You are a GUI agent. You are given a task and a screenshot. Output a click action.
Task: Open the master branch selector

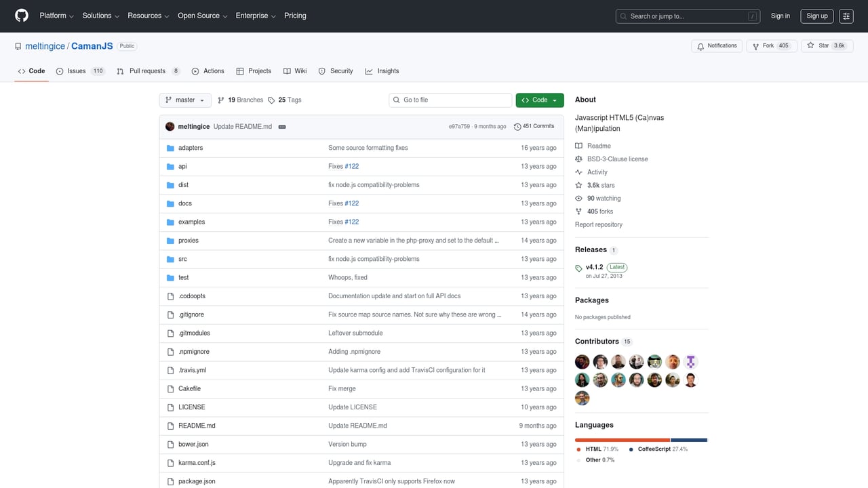pyautogui.click(x=184, y=100)
